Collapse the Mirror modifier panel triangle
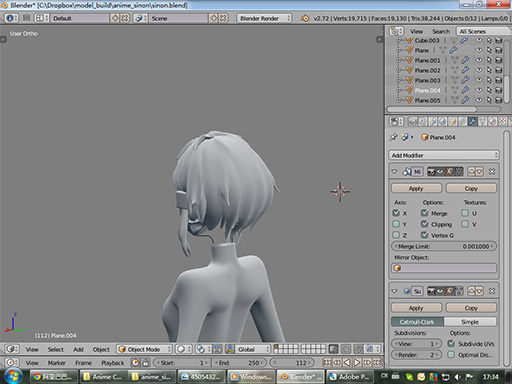Image resolution: width=512 pixels, height=384 pixels. click(x=394, y=171)
